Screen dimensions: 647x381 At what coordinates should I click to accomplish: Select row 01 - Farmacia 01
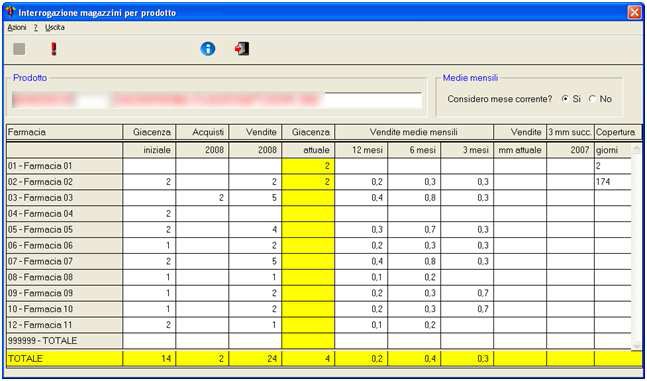64,166
